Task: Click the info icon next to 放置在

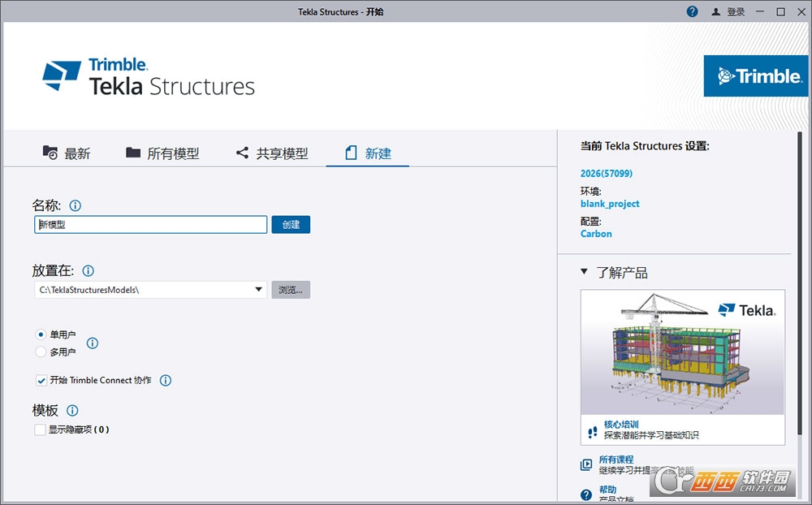Action: click(x=89, y=271)
